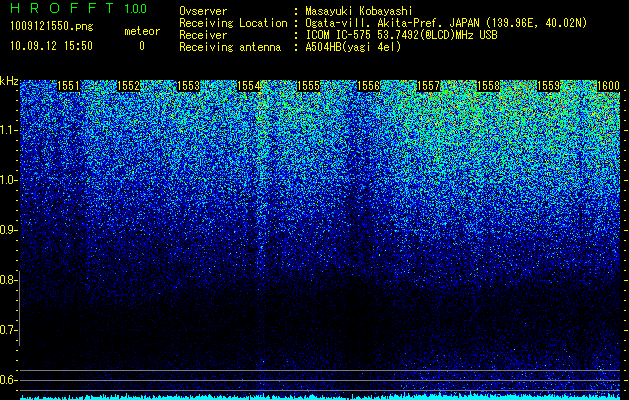Screen dimensions: 629x400
Task: Click the 1551 time marker
Action: click(69, 86)
